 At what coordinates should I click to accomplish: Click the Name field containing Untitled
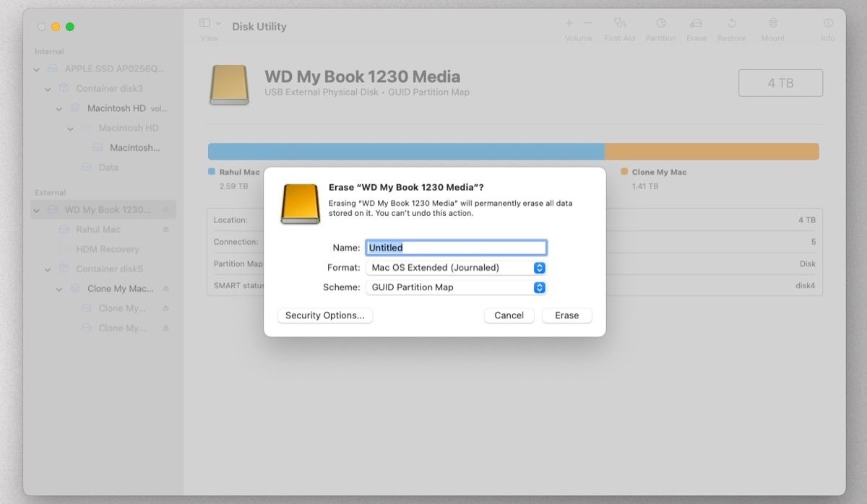(x=456, y=248)
